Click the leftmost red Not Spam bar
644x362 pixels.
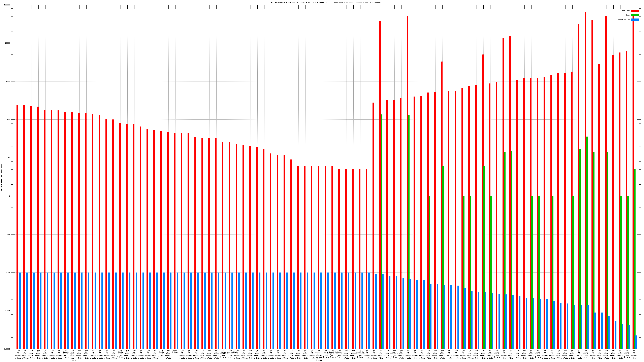17,225
